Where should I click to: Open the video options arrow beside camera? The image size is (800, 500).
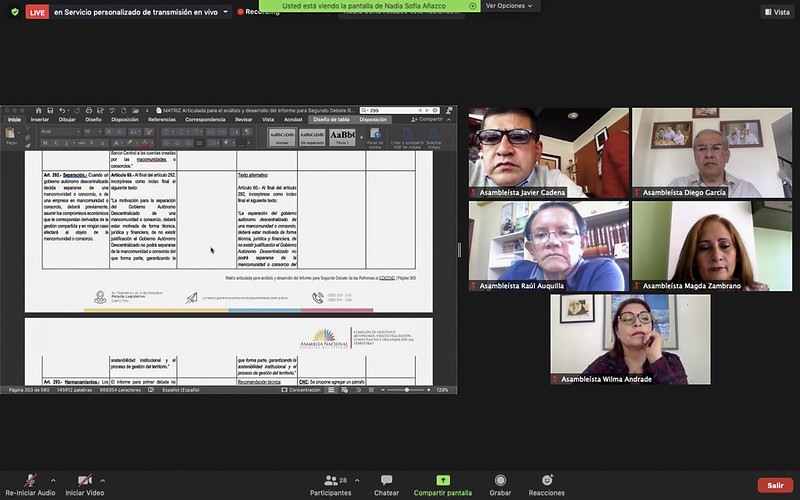[103, 480]
